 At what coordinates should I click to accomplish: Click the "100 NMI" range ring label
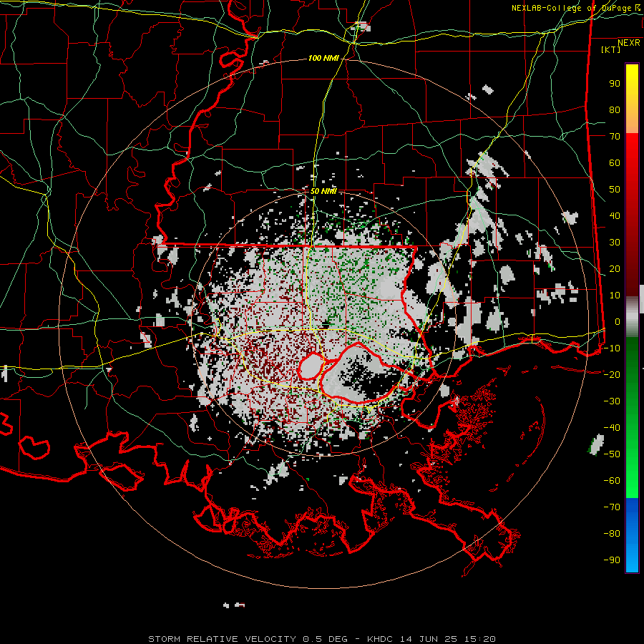pos(323,59)
